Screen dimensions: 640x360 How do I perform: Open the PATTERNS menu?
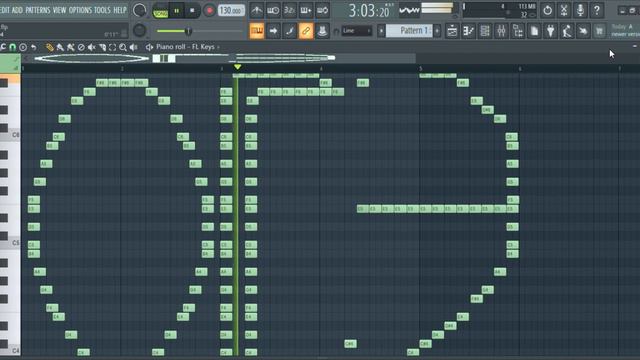38,10
